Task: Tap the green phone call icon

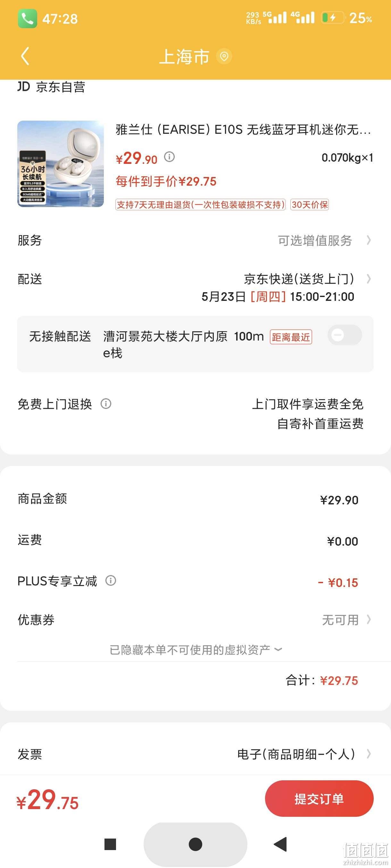Action: click(27, 19)
